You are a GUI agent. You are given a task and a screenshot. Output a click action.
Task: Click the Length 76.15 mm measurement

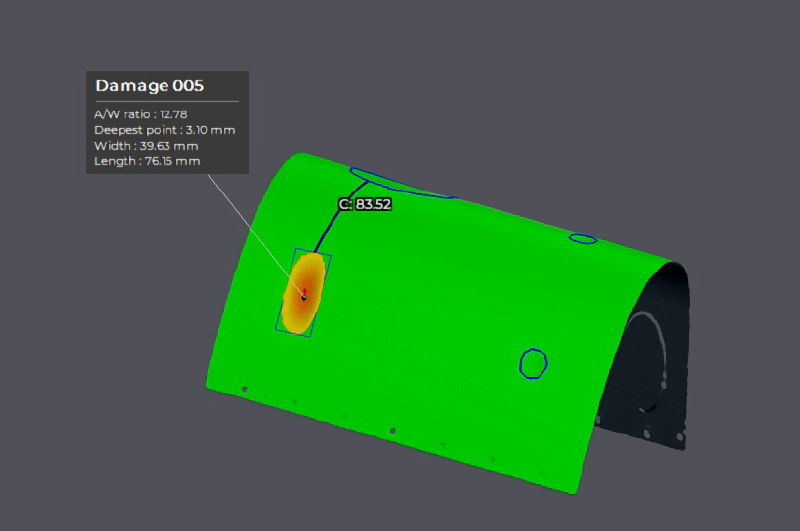point(147,161)
